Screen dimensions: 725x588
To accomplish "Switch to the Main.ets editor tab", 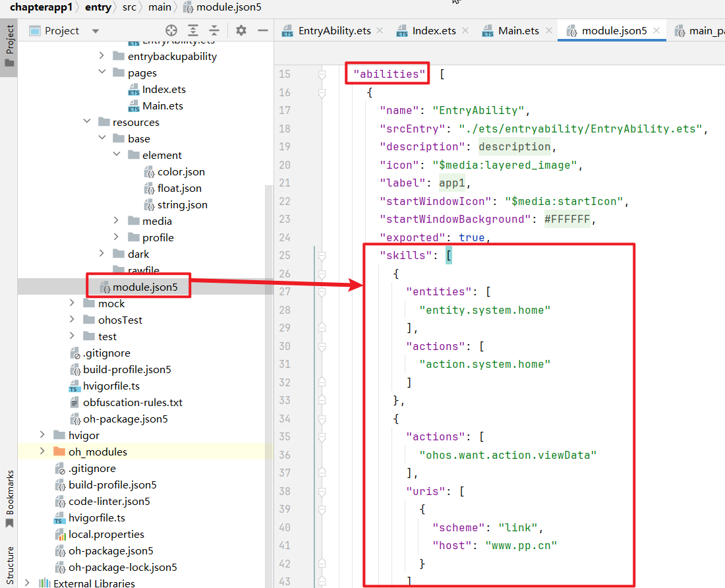I will click(518, 31).
